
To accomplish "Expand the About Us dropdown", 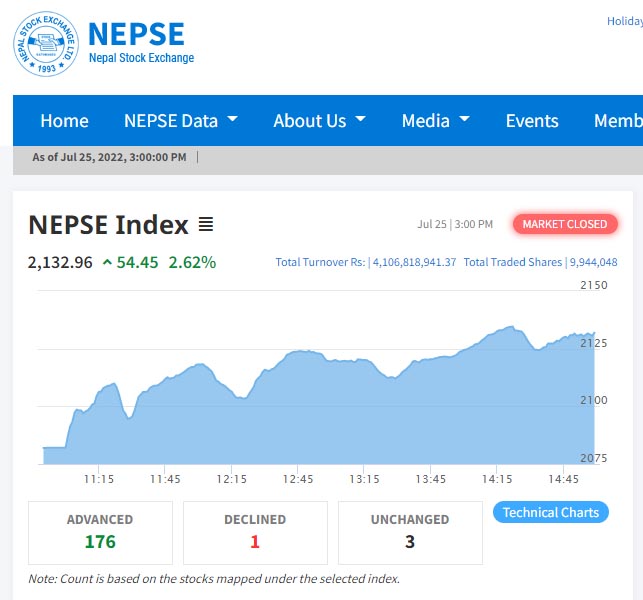I will (319, 121).
